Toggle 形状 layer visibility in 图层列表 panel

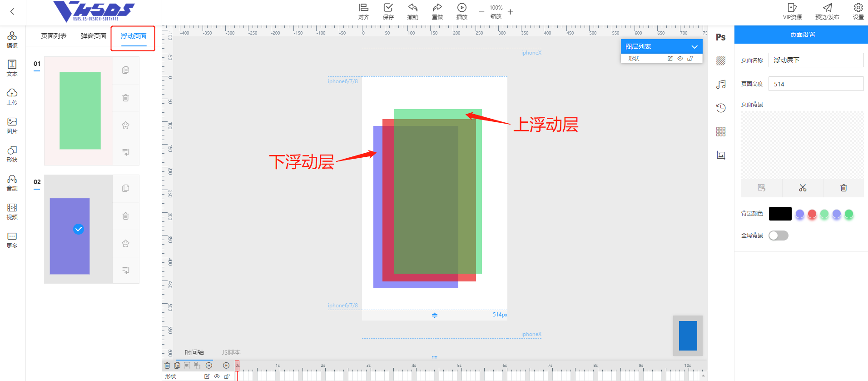click(x=680, y=59)
